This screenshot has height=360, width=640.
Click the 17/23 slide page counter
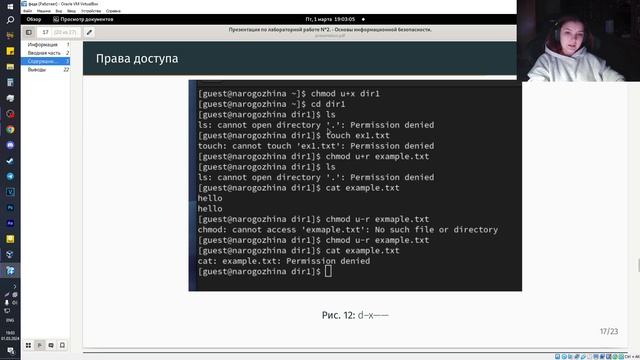(x=609, y=331)
